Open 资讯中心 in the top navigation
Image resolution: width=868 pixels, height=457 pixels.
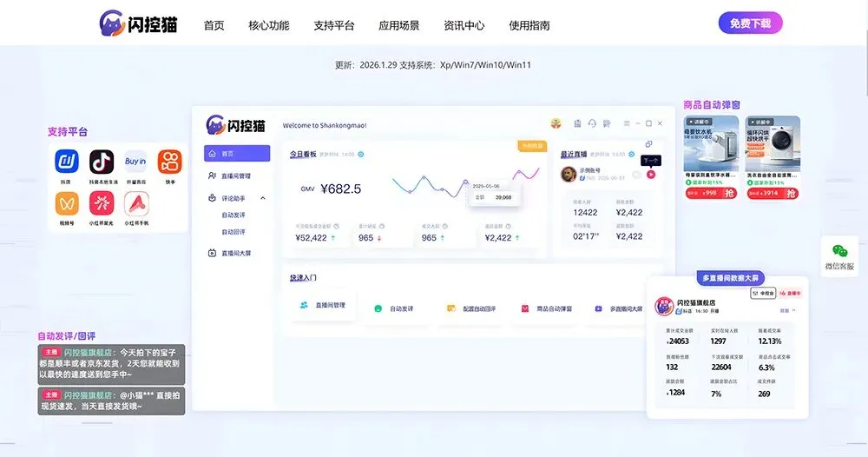coord(464,25)
